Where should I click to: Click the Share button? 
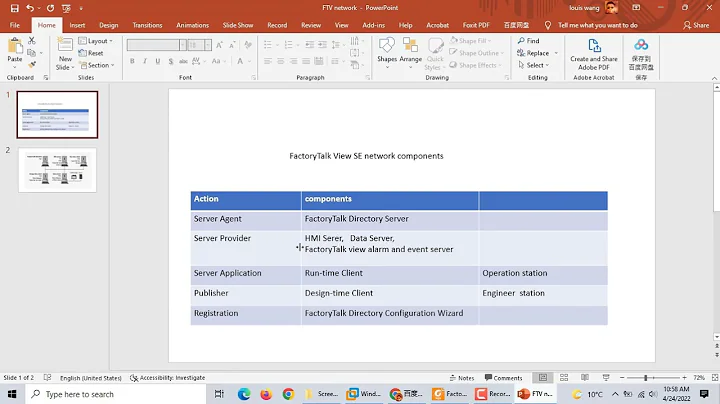pos(696,25)
